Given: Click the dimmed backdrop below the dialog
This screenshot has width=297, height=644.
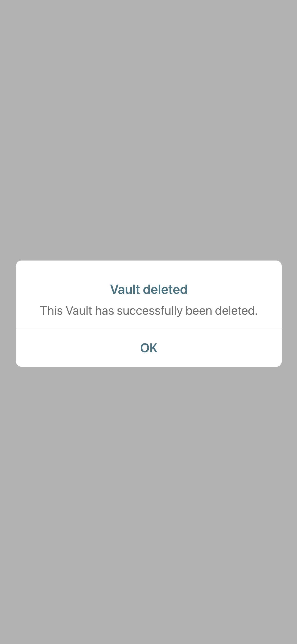Looking at the screenshot, I should coord(148,505).
